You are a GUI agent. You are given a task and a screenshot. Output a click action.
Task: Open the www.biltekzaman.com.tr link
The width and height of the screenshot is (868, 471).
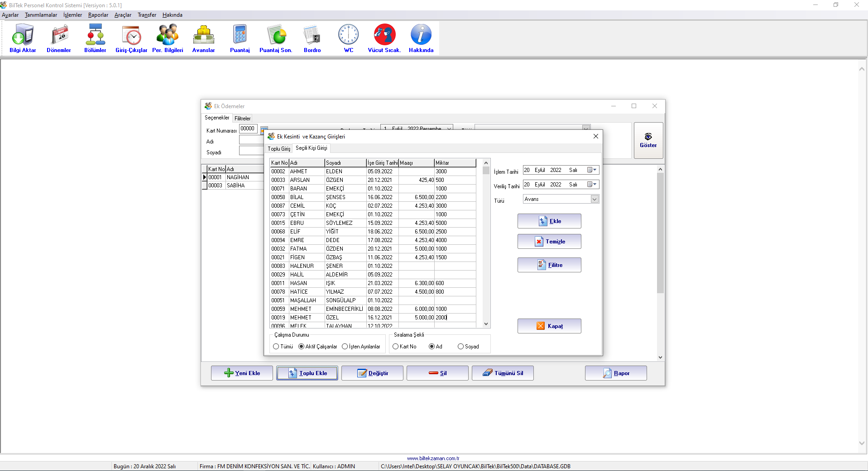click(x=433, y=458)
